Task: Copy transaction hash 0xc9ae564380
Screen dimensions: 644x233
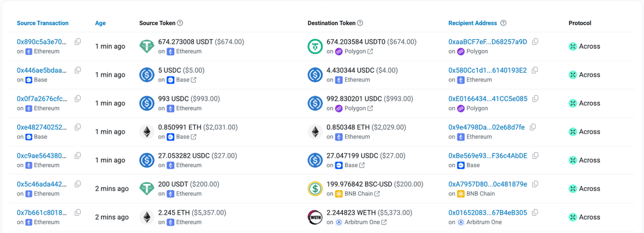Action: pos(78,155)
